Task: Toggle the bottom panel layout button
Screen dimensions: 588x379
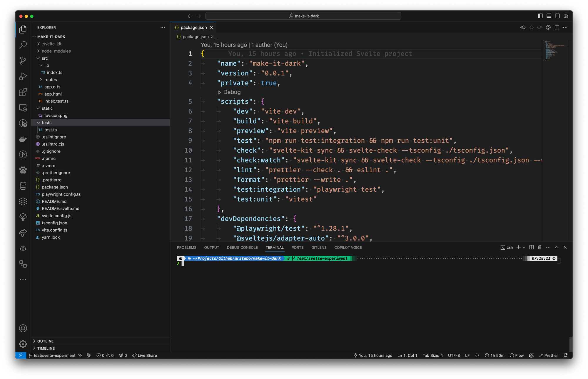Action: [549, 16]
